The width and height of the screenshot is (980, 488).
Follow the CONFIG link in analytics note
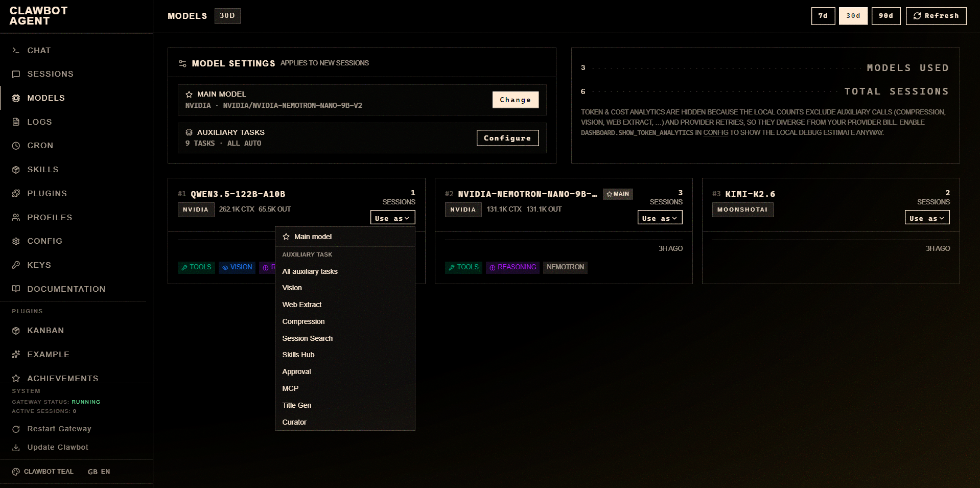[x=715, y=132]
